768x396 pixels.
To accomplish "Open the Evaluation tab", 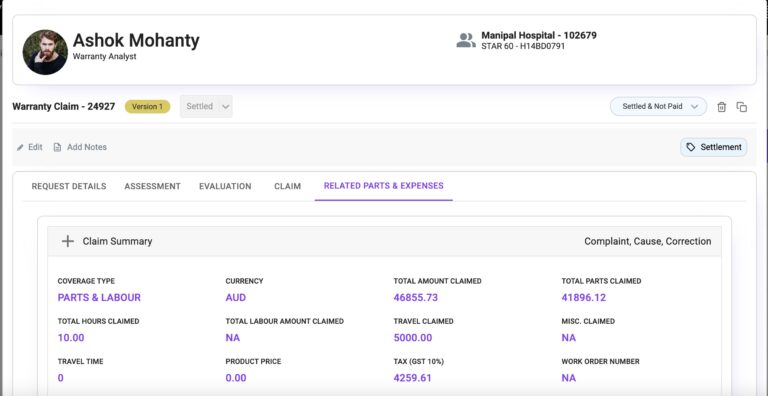I will pyautogui.click(x=225, y=186).
